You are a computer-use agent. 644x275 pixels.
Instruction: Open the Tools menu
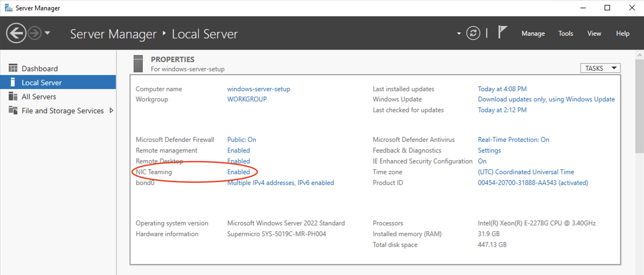[566, 33]
